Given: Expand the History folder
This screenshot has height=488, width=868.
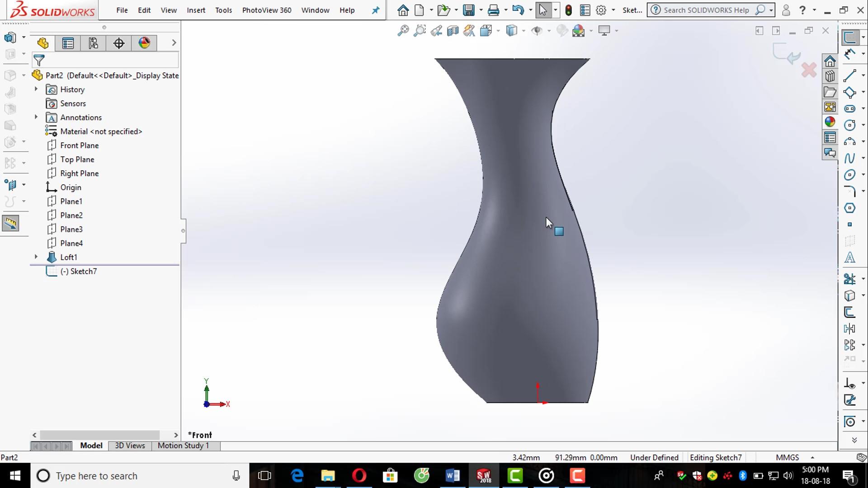Looking at the screenshot, I should click(x=36, y=89).
